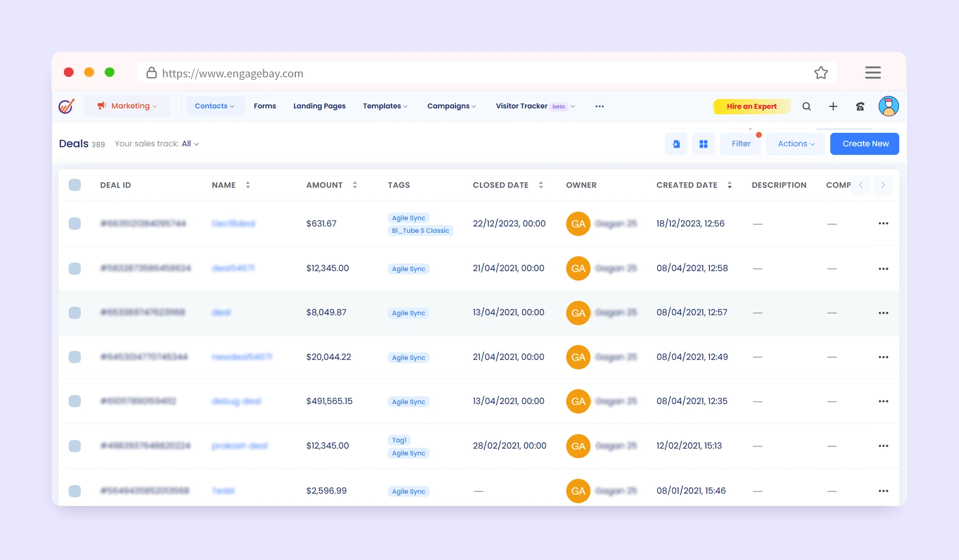This screenshot has height=560, width=959.
Task: Expand the Marketing module dropdown
Action: (x=127, y=106)
